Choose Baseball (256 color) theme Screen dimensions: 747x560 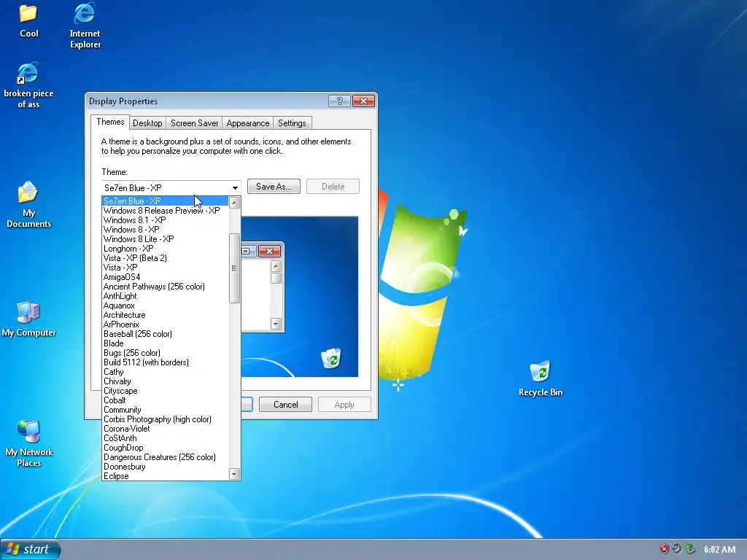click(166, 334)
